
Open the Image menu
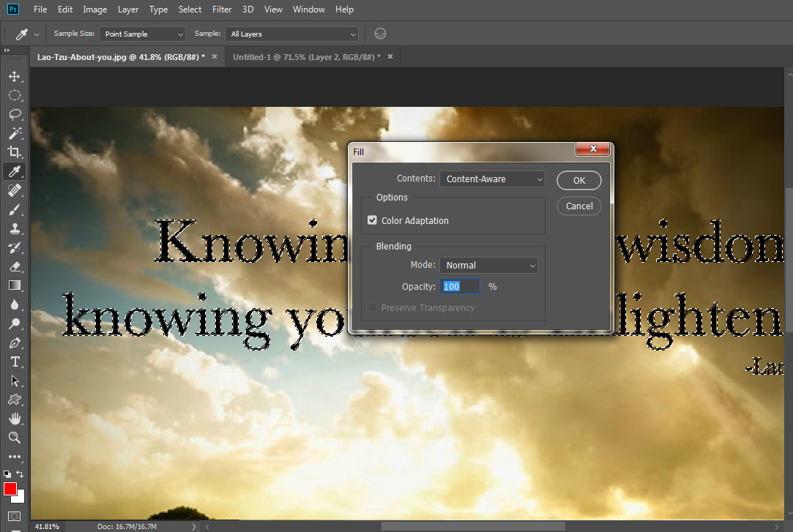tap(94, 10)
